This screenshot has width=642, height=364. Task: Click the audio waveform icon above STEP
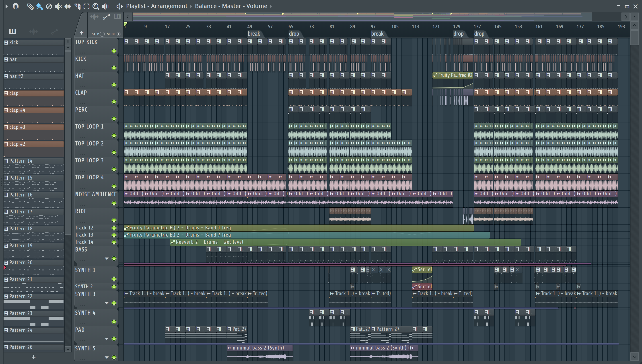click(94, 17)
